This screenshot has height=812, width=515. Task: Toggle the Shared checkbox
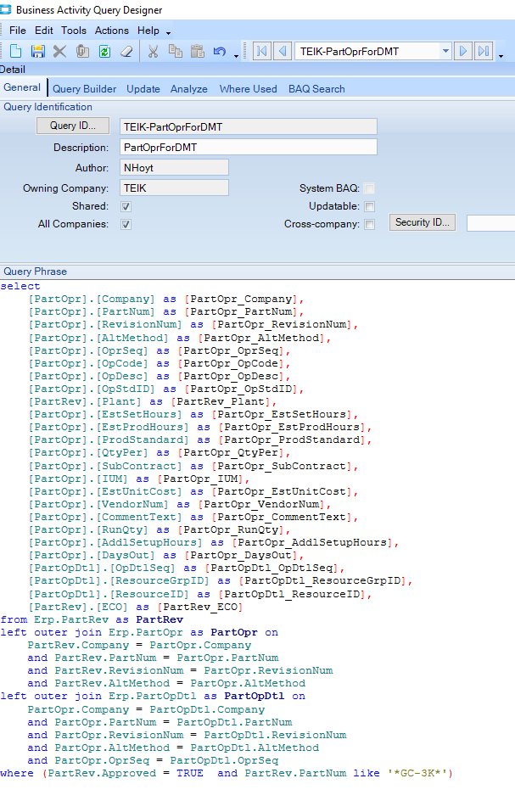(126, 207)
